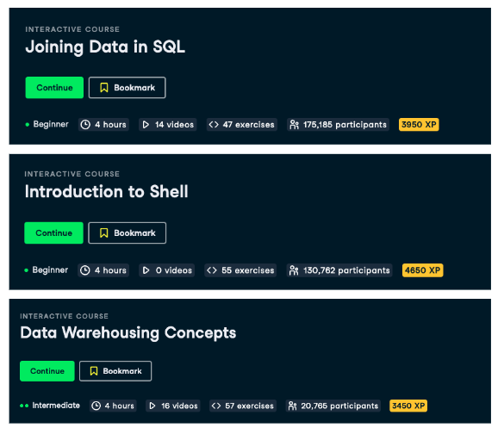Click bookmark icon in Data Warehousing Concepts card

pos(94,371)
